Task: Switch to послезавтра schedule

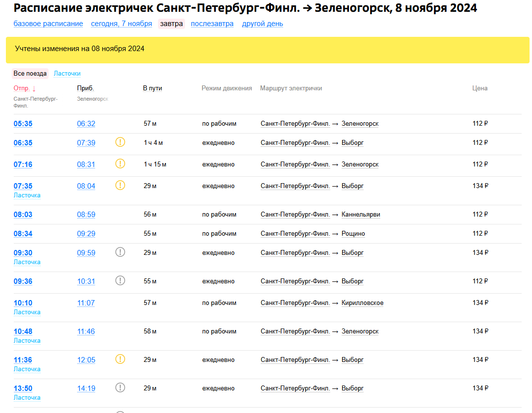Action: 212,24
